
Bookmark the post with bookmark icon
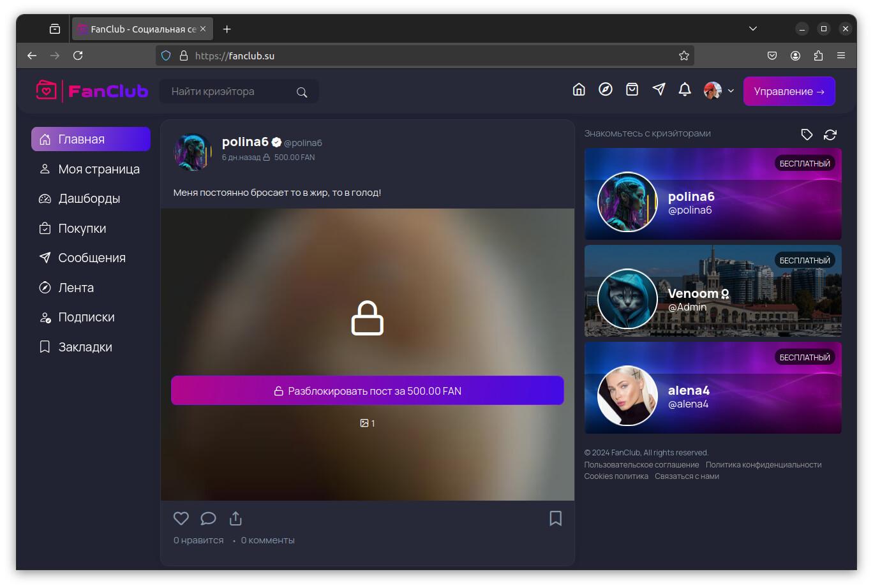pyautogui.click(x=556, y=518)
